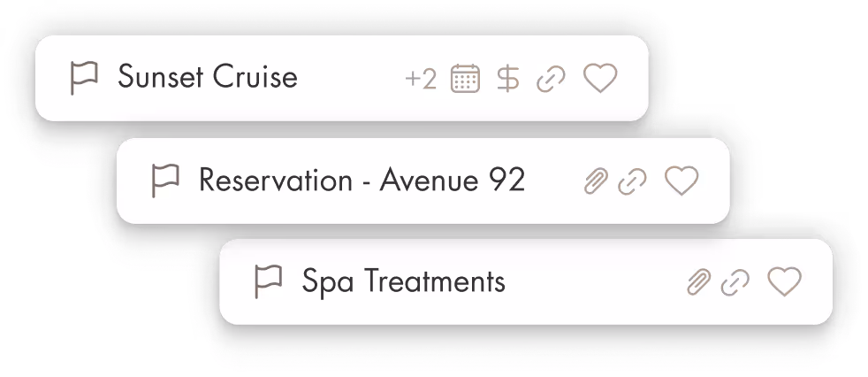
Task: Click the flag beside Spa Treatments
Action: [x=268, y=281]
